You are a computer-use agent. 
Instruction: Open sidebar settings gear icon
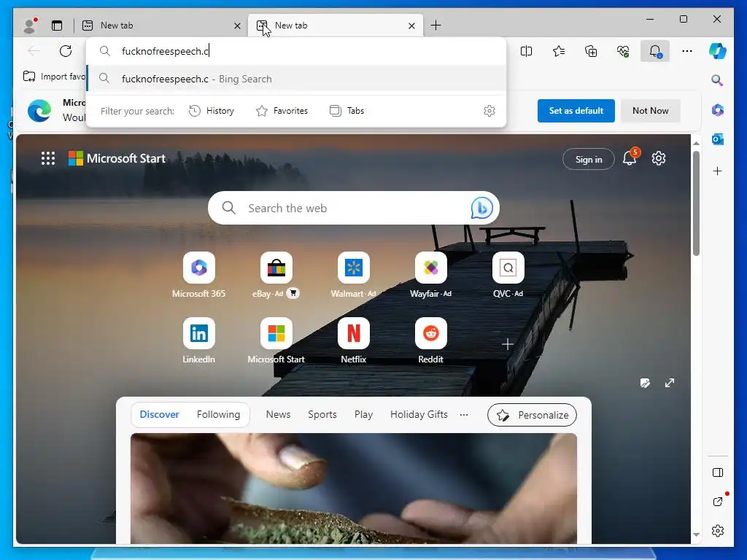point(718,531)
